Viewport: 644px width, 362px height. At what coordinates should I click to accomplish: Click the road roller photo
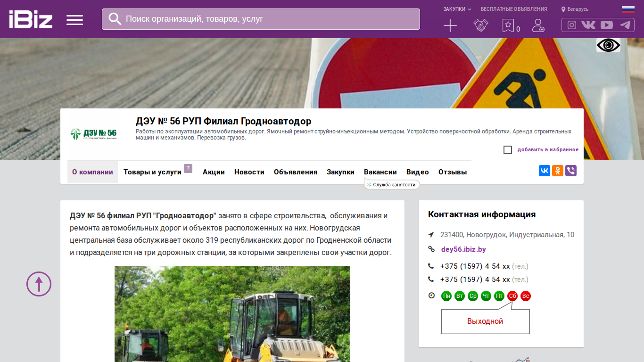[232, 314]
